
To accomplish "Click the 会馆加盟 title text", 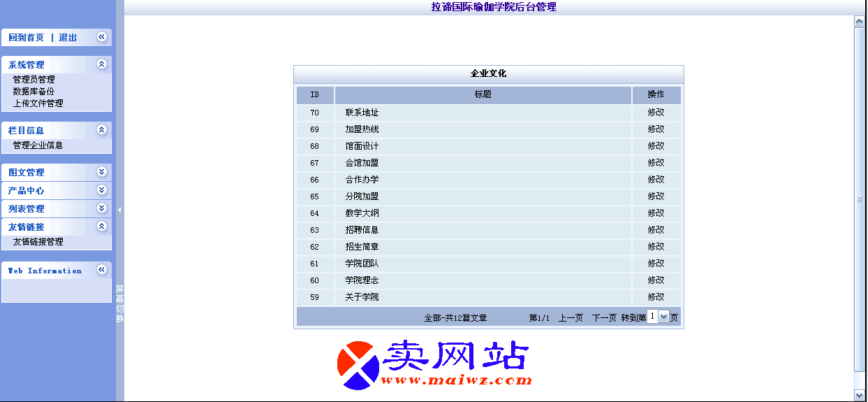I will click(x=362, y=163).
